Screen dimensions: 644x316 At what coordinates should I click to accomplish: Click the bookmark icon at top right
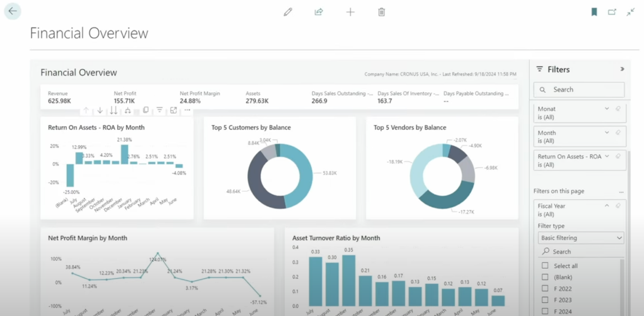pos(594,12)
